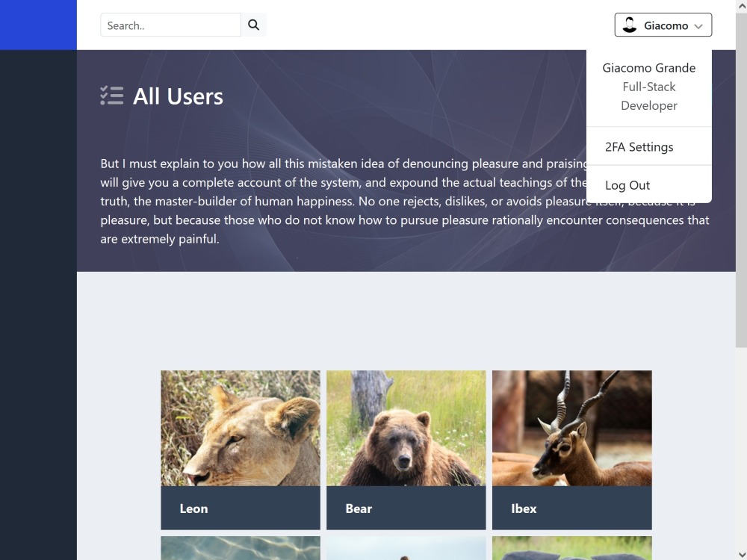The image size is (747, 560).
Task: Choose Log Out from dropdown
Action: (x=649, y=185)
